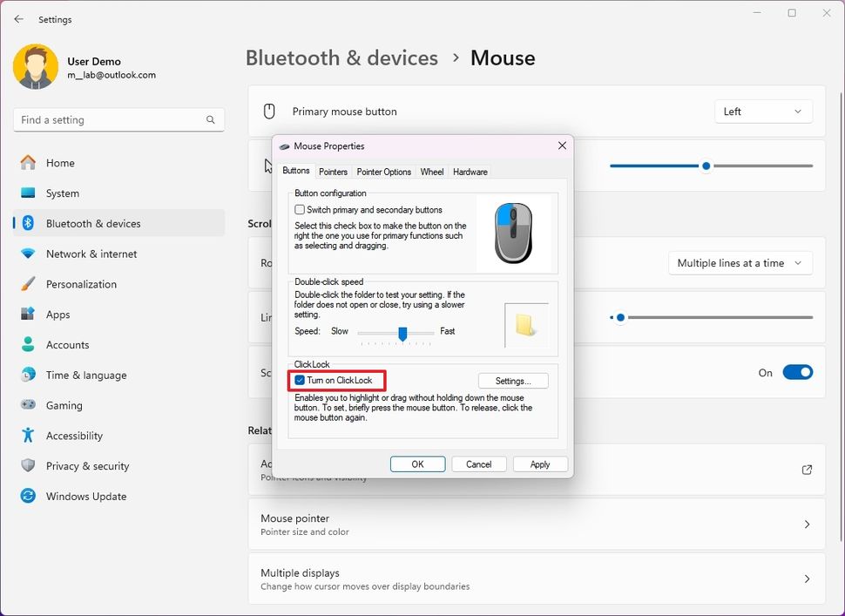
Task: Select Windows Update in the sidebar
Action: tap(85, 496)
